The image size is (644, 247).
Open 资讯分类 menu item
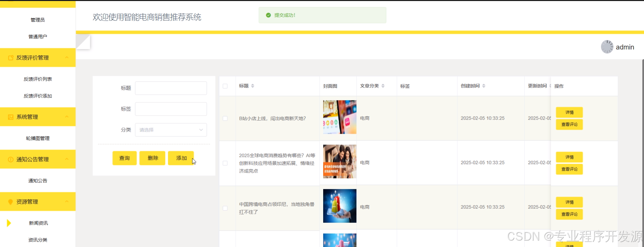click(x=38, y=240)
